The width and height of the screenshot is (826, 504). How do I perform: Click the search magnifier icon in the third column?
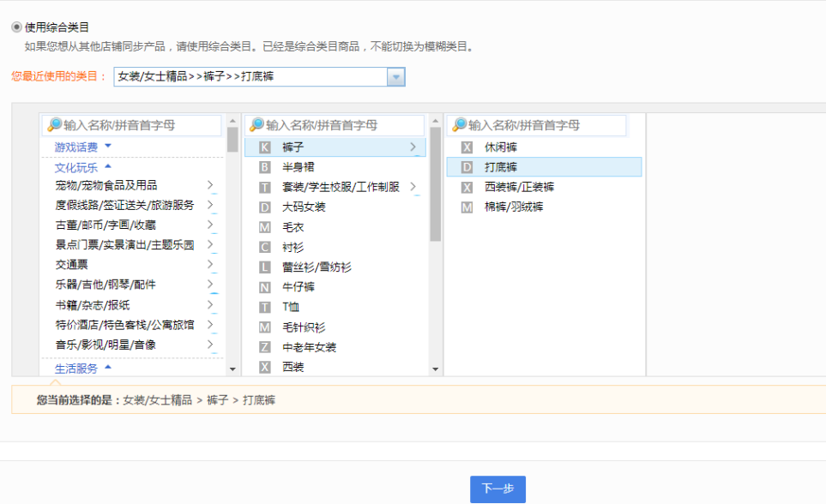(x=461, y=125)
